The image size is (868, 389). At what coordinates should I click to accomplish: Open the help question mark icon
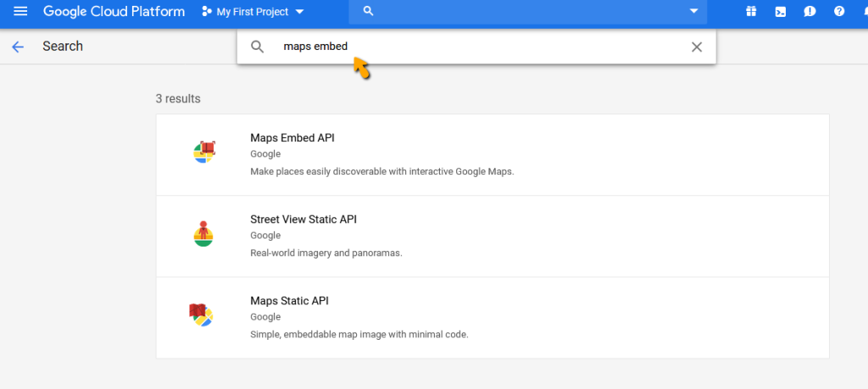(x=839, y=12)
